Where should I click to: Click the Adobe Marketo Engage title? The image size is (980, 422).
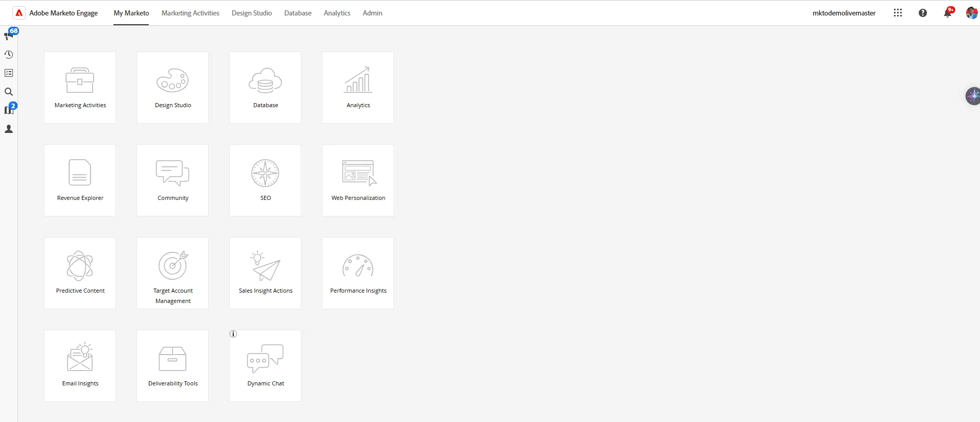pyautogui.click(x=63, y=13)
